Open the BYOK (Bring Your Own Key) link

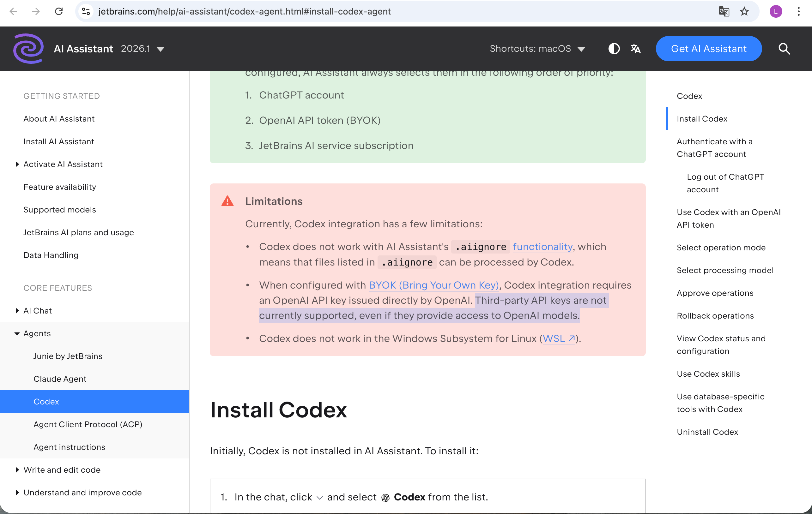[434, 285]
